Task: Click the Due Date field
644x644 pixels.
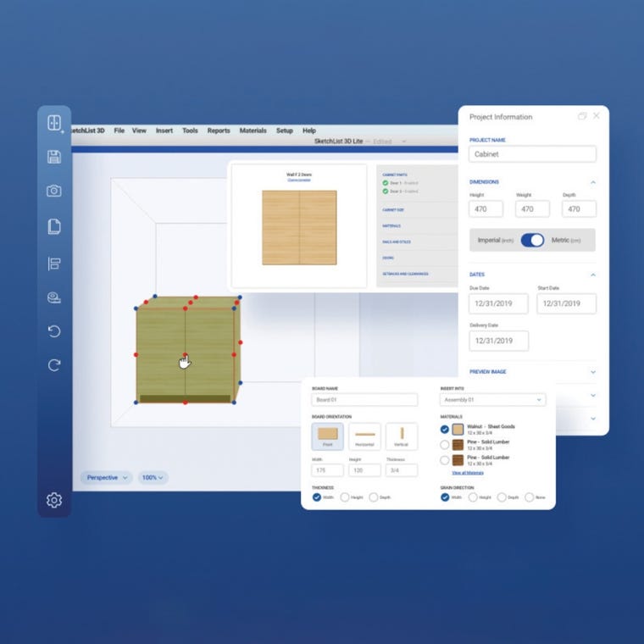Action: click(498, 303)
